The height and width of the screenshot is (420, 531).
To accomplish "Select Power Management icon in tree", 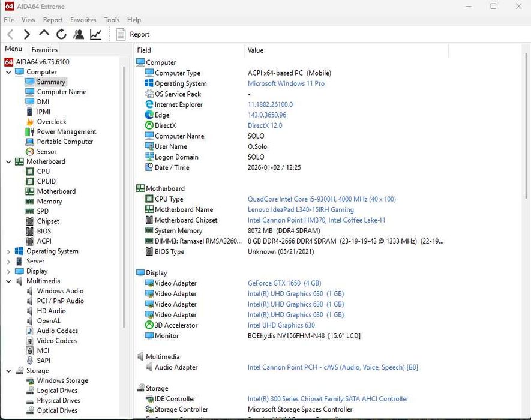I will [x=30, y=132].
